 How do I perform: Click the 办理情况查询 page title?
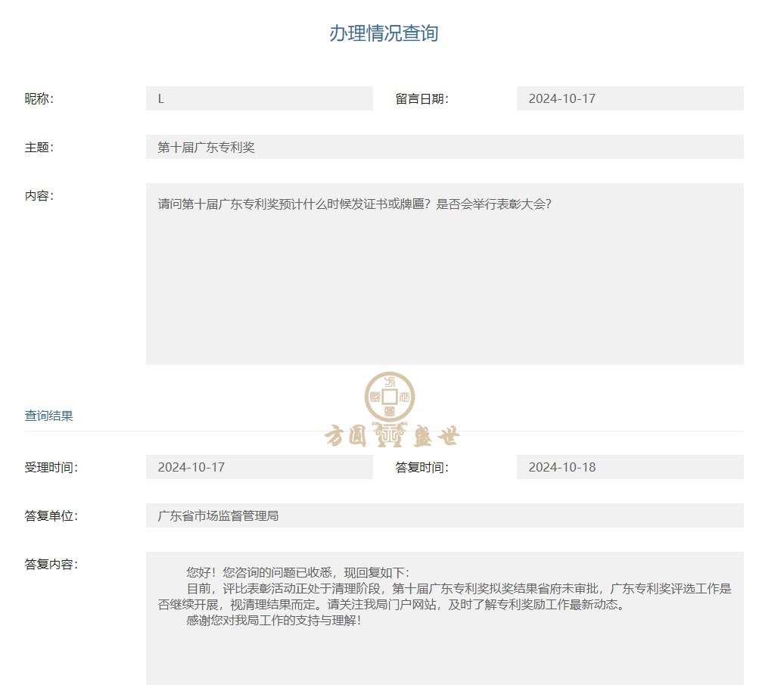coord(384,33)
